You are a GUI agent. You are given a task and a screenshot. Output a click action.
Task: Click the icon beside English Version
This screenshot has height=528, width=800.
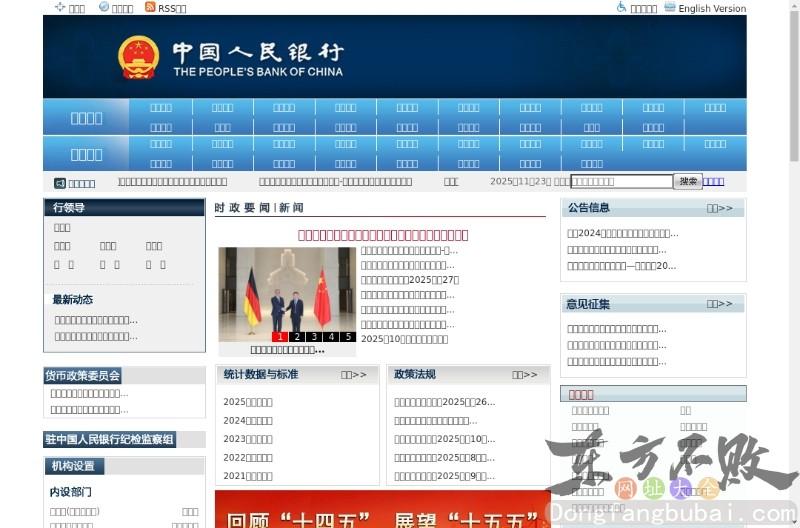[669, 7]
